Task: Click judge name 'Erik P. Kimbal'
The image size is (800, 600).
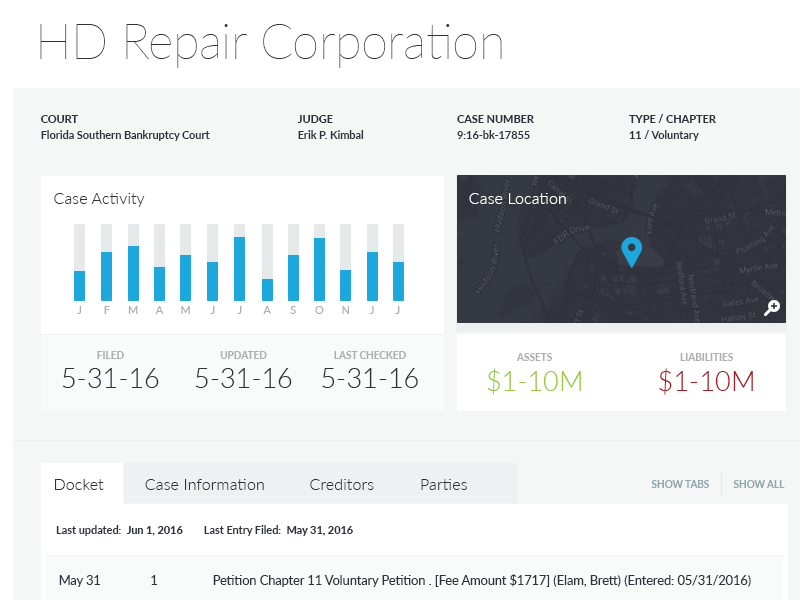Action: (331, 135)
